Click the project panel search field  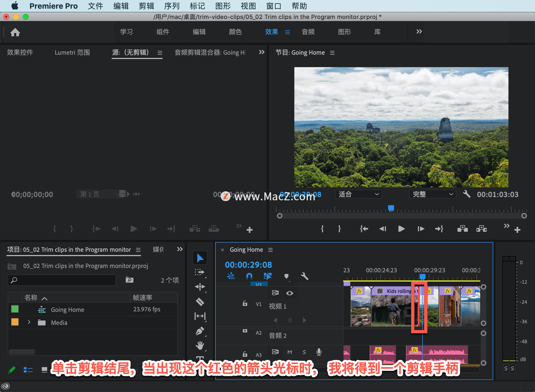tap(62, 280)
